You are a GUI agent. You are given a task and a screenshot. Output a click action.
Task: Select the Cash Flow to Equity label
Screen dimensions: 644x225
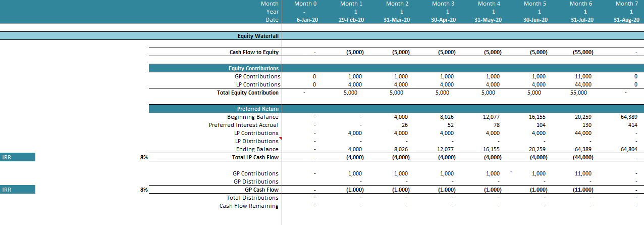254,52
